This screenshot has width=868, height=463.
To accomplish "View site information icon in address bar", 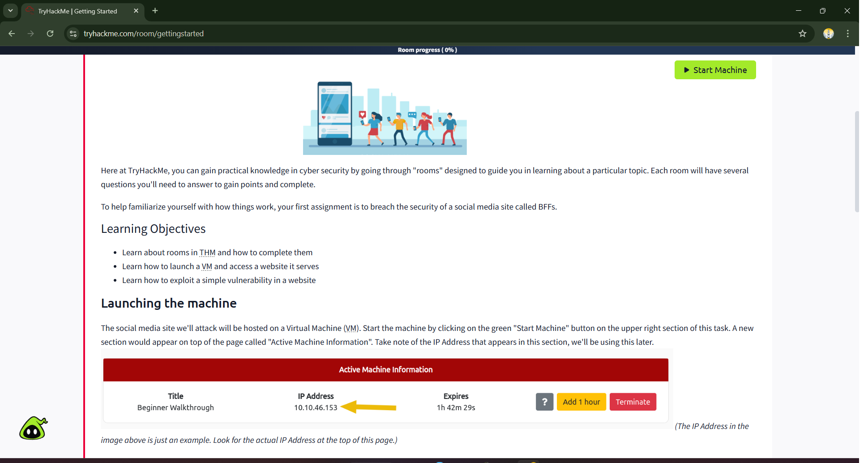I will tap(73, 34).
